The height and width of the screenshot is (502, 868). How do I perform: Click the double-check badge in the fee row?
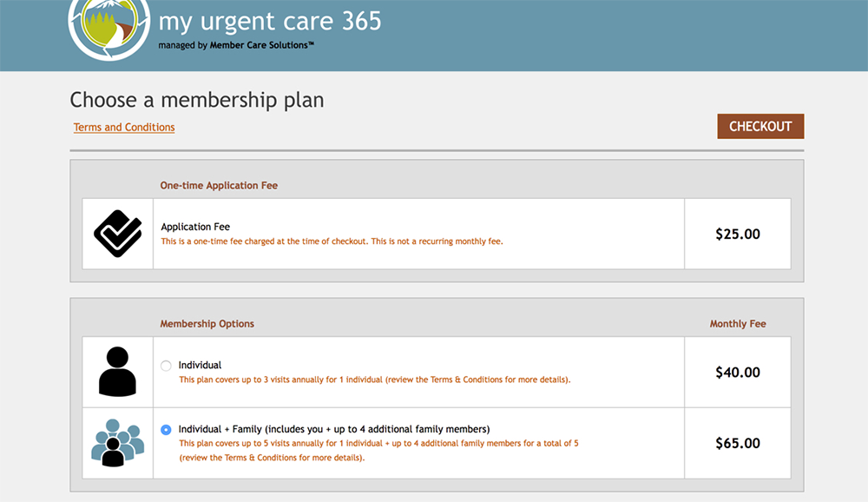point(117,232)
